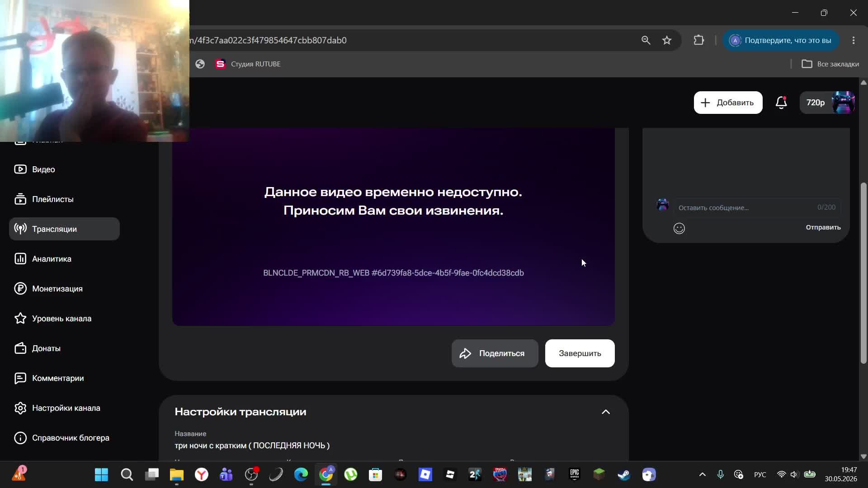The image size is (868, 488).
Task: Click the chat user avatar
Action: click(662, 205)
